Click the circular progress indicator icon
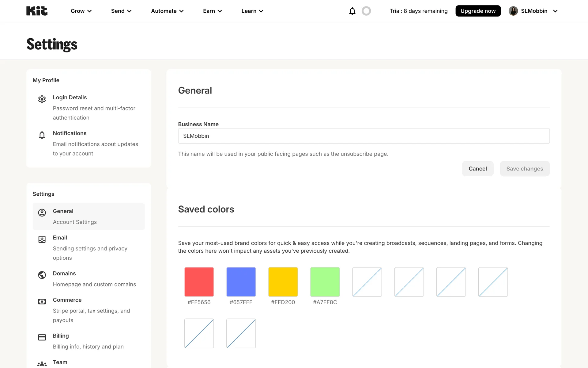Viewport: 588px width, 368px height. click(x=366, y=11)
